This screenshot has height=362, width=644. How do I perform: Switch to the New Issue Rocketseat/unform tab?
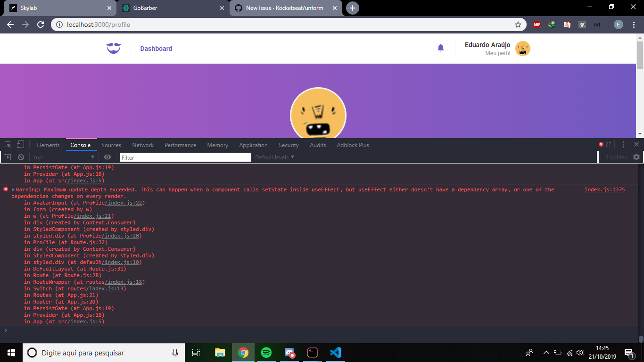(x=286, y=8)
